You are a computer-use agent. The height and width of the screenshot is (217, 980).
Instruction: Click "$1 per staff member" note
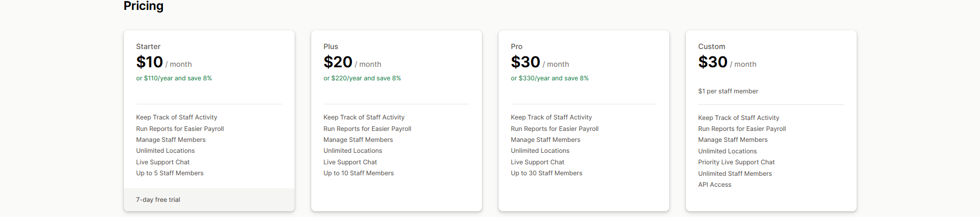coord(728,91)
